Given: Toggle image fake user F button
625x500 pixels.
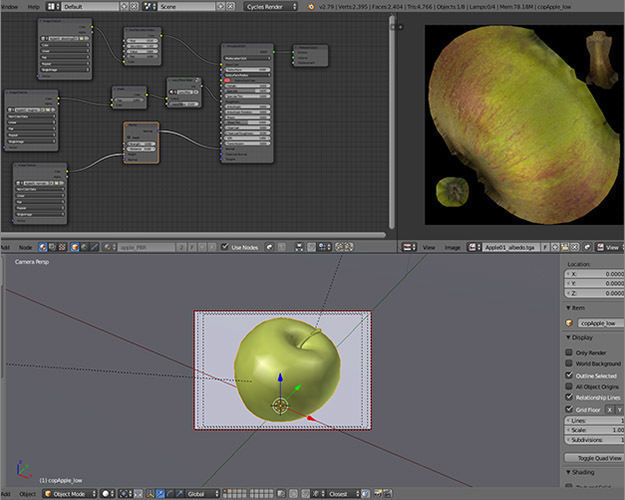Looking at the screenshot, I should coord(545,247).
